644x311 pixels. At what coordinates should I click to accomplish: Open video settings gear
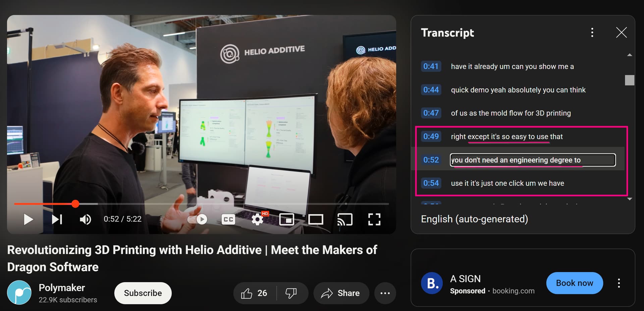point(258,220)
